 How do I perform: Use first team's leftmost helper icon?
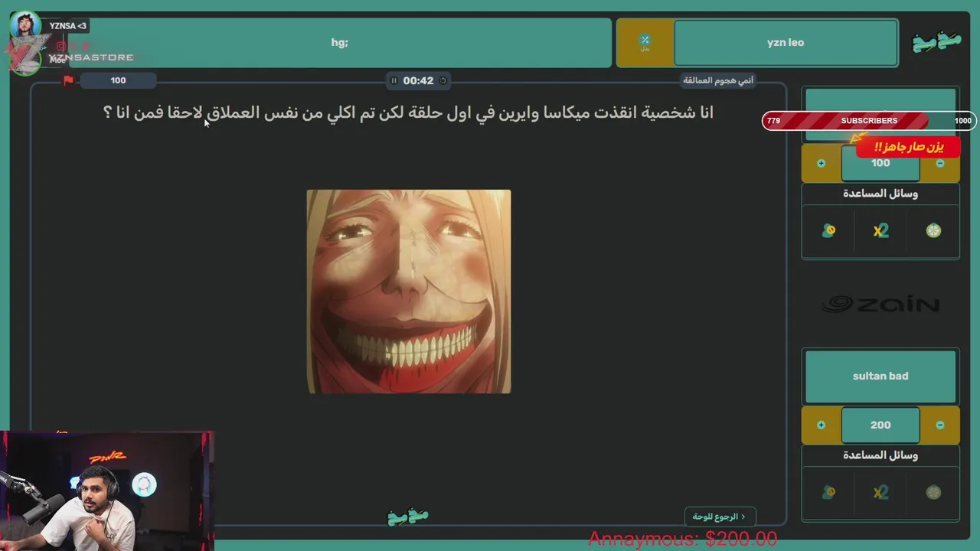[x=828, y=230]
